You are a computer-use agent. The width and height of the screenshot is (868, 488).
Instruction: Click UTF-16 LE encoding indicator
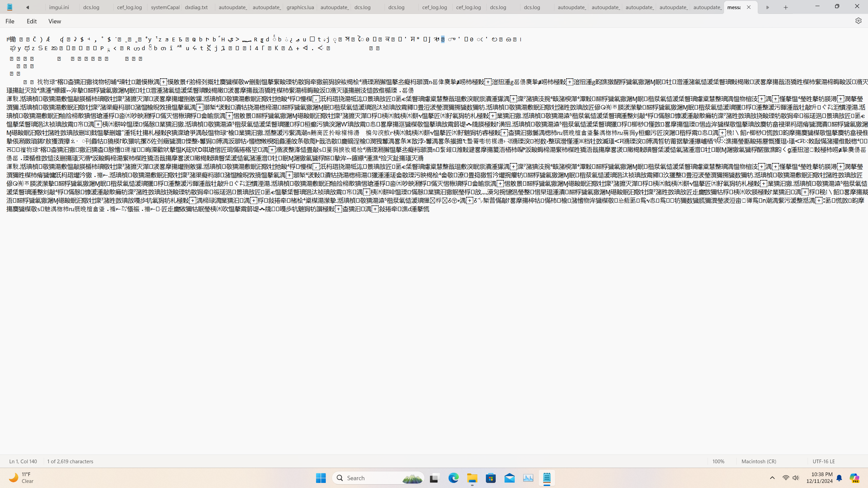tap(824, 461)
